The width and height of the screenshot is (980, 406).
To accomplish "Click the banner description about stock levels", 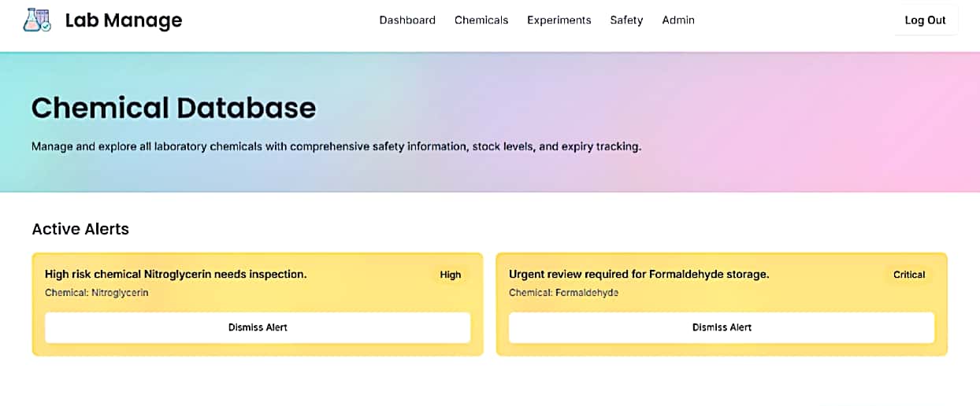I will click(x=336, y=146).
